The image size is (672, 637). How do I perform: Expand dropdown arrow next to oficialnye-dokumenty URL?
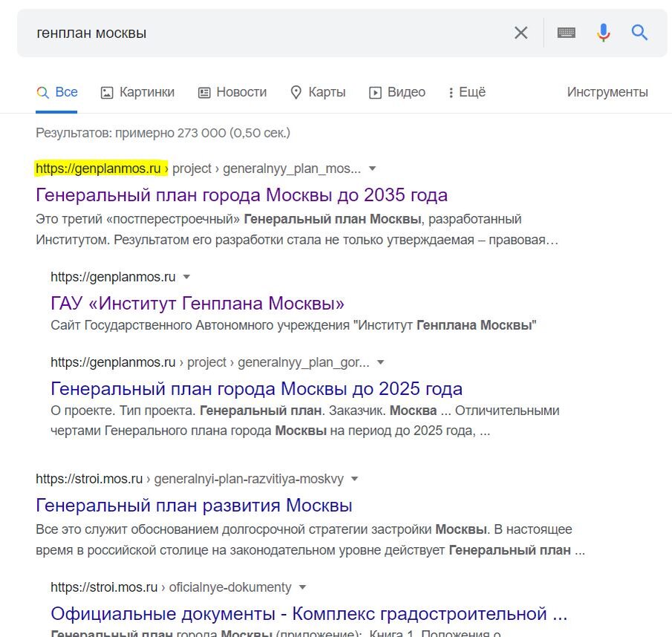pyautogui.click(x=302, y=587)
